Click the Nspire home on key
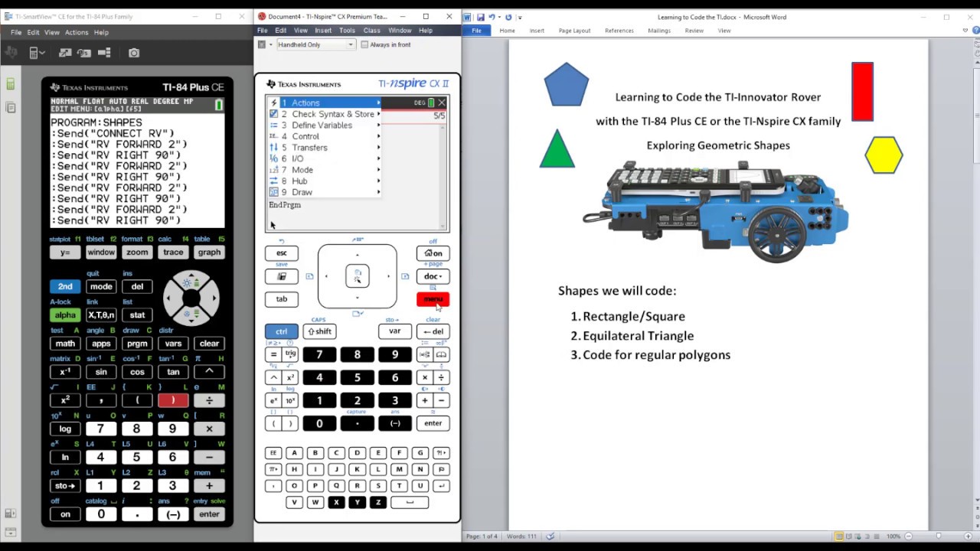980x551 pixels. pos(433,253)
